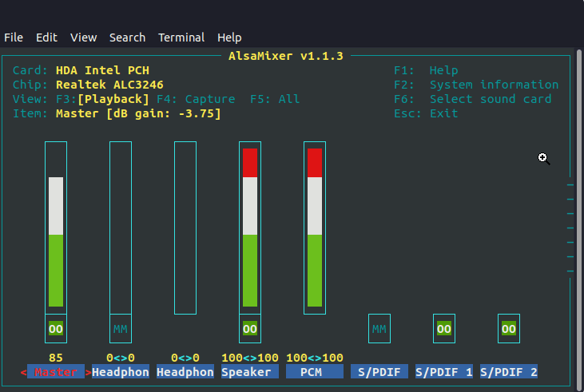Click the F2: System information text
This screenshot has height=392, width=584.
[x=476, y=85]
